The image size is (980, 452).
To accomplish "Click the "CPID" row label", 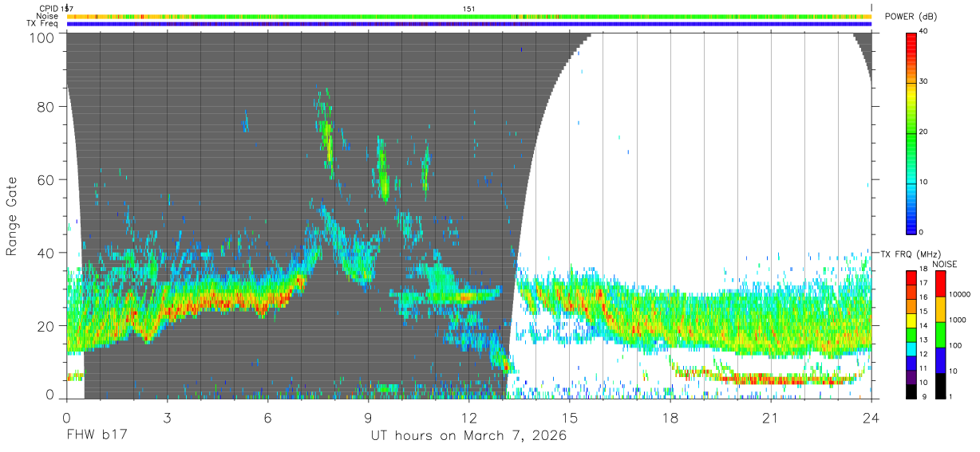I will coord(49,8).
